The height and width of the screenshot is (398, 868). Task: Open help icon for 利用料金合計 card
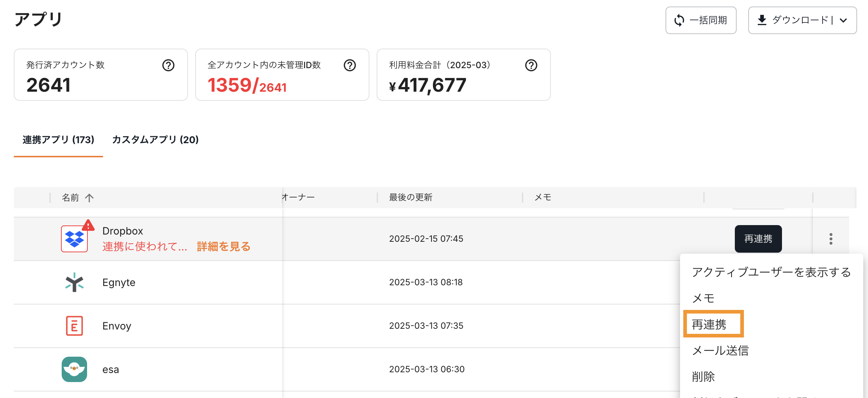531,65
